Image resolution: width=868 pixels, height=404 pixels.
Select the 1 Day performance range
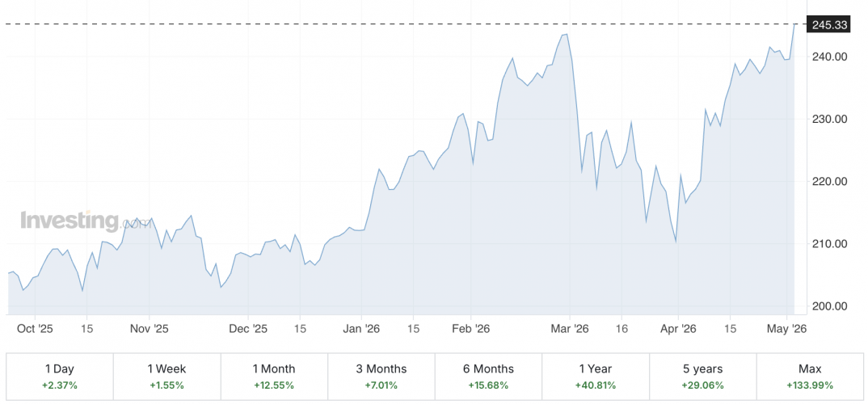tap(60, 377)
